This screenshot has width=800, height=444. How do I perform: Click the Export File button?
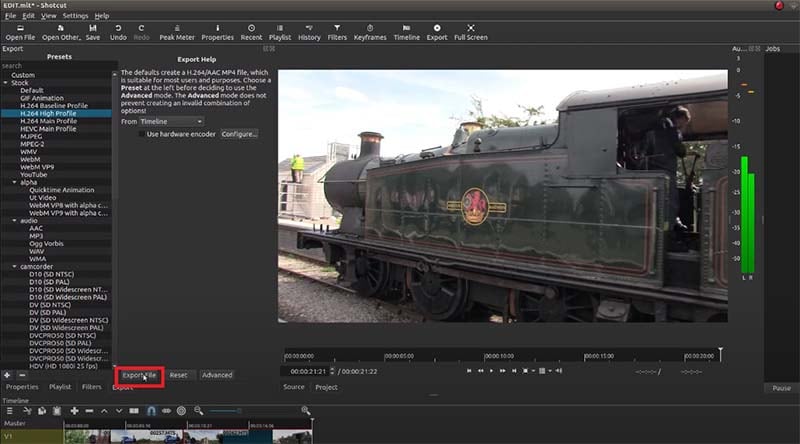click(139, 375)
